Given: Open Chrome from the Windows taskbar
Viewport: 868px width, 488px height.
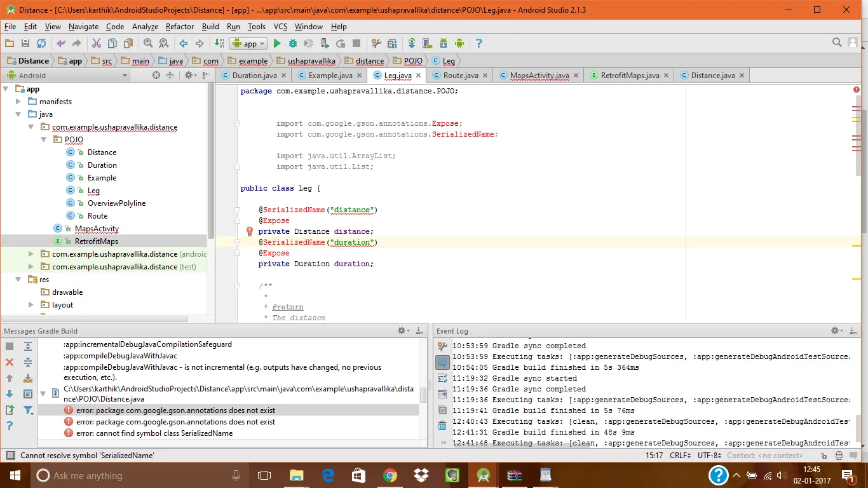Looking at the screenshot, I should 390,475.
